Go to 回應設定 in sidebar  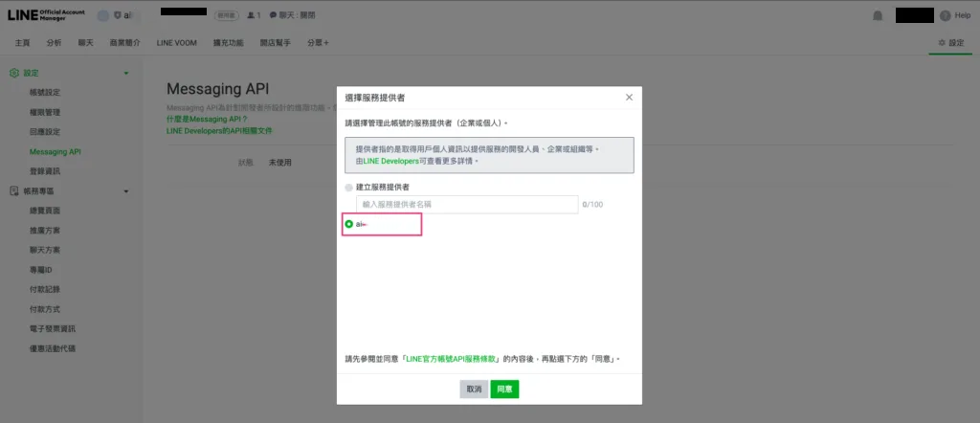point(45,132)
